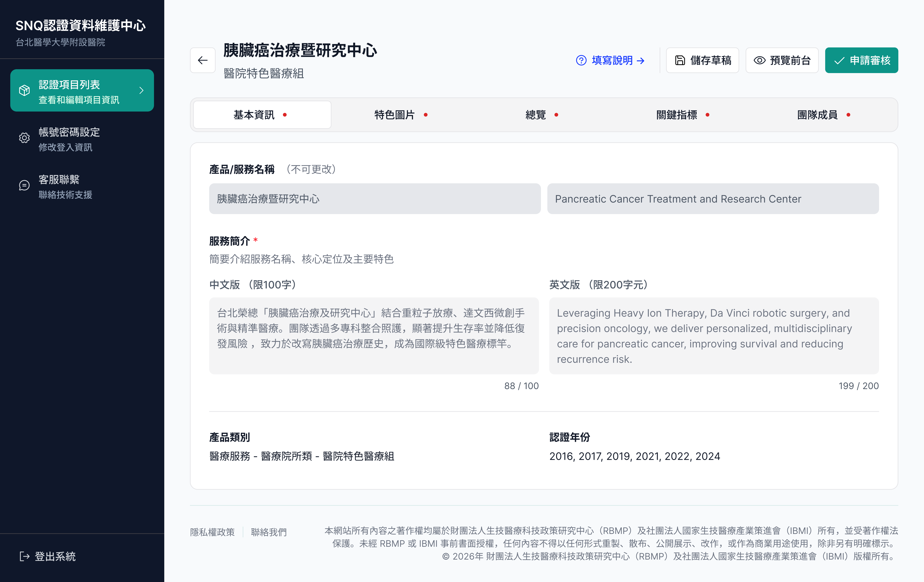This screenshot has height=582, width=924.
Task: Click the logout icon beside 登出系統
Action: coord(24,557)
